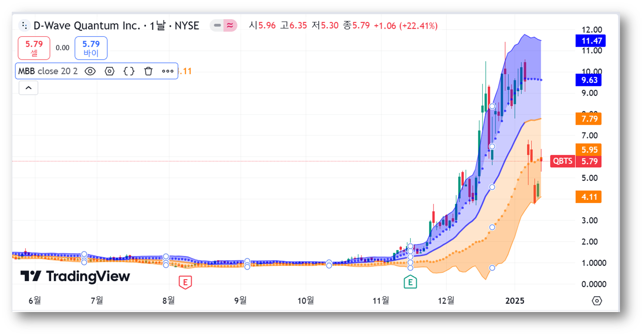
Task: Open the red E earnings marker in August
Action: 185,282
